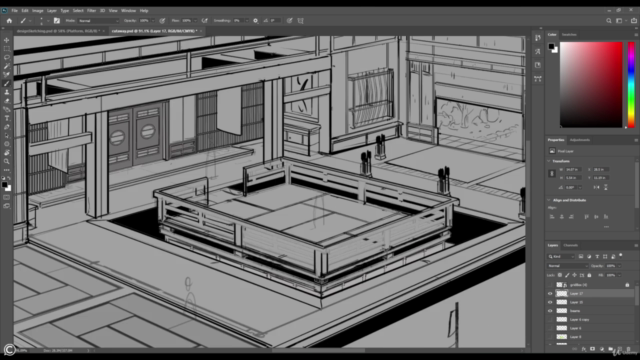Open Flow slider arrow in options bar

click(195, 20)
